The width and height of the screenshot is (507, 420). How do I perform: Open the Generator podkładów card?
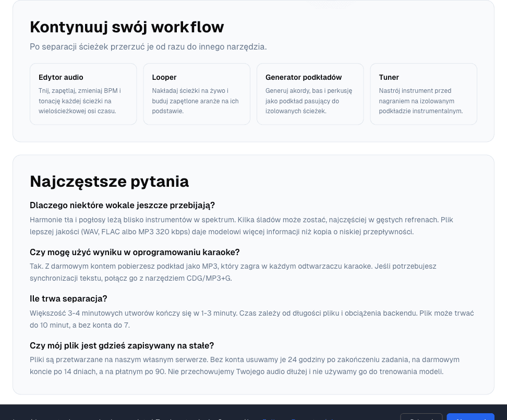(x=310, y=94)
